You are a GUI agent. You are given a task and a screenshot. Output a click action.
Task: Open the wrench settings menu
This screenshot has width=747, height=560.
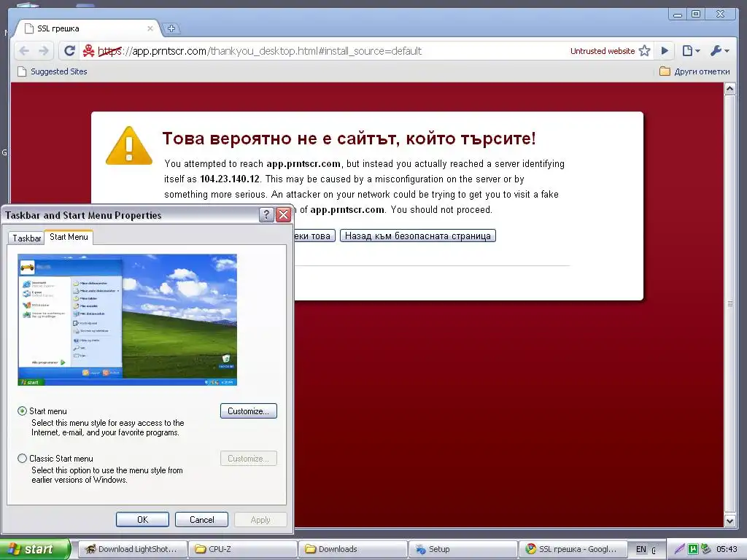[x=719, y=51]
